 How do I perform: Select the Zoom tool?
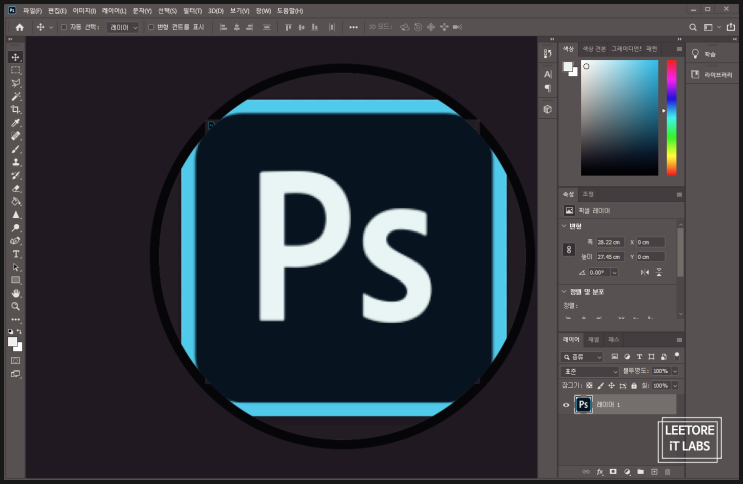coord(16,307)
